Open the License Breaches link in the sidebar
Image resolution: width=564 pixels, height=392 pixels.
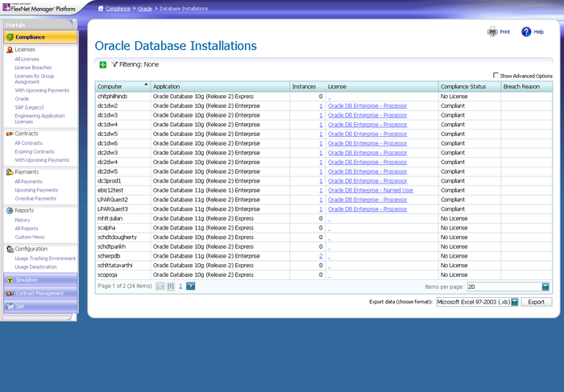click(x=33, y=67)
